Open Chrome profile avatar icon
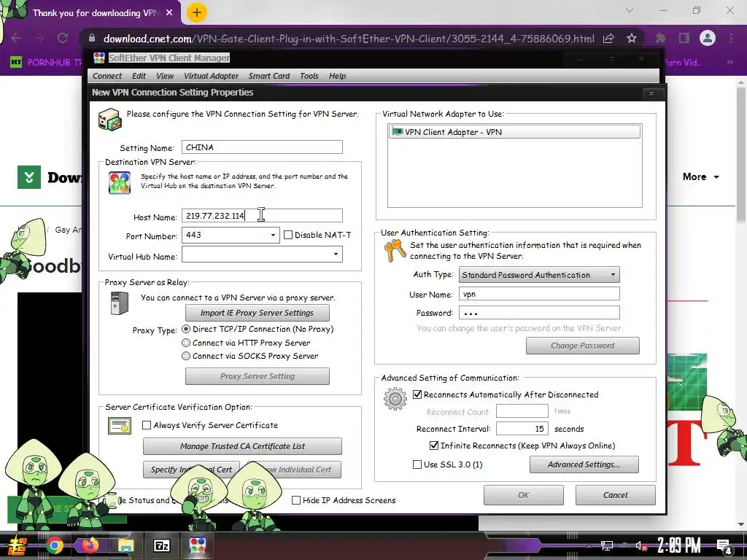This screenshot has width=747, height=560. tap(708, 38)
